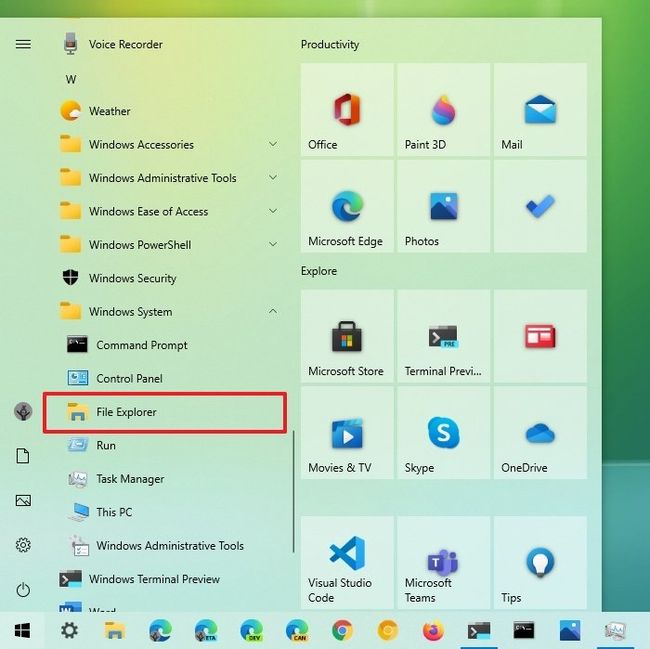The height and width of the screenshot is (649, 650).
Task: Expand the Windows Ease of Access folder
Action: 166,211
